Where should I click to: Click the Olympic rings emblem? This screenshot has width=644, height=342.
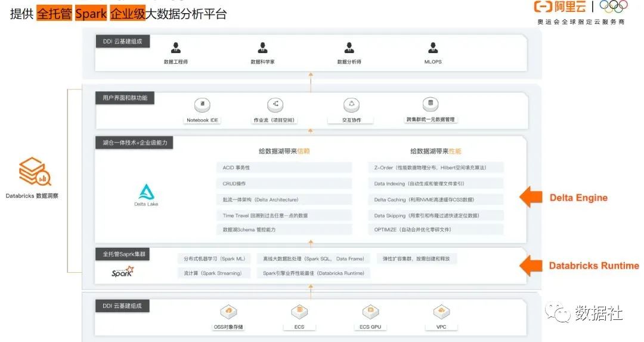point(614,6)
